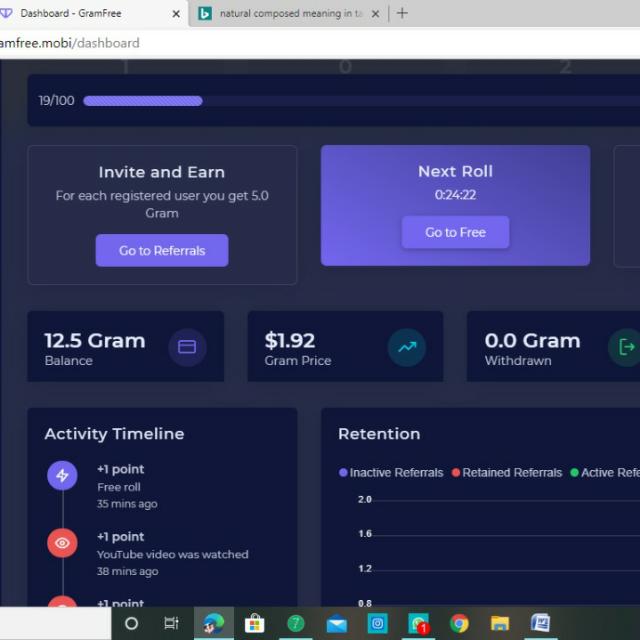640x640 pixels.
Task: Open Task View in taskbar
Action: pyautogui.click(x=171, y=623)
